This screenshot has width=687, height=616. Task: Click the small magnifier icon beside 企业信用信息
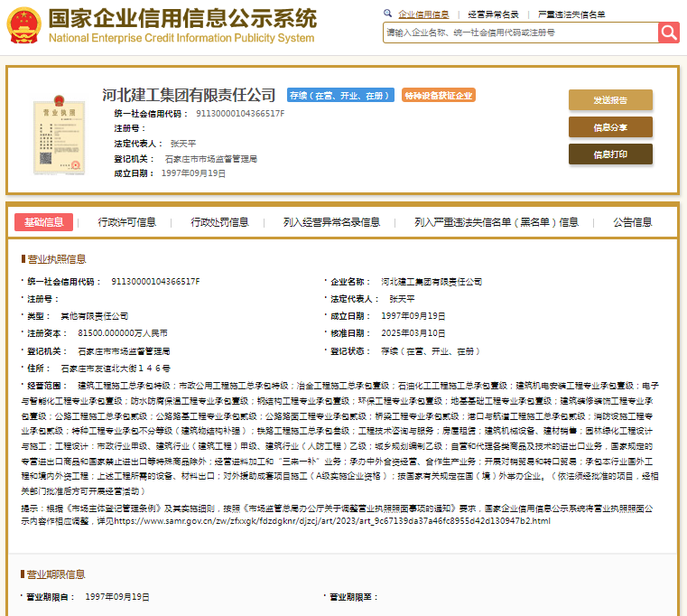[387, 14]
